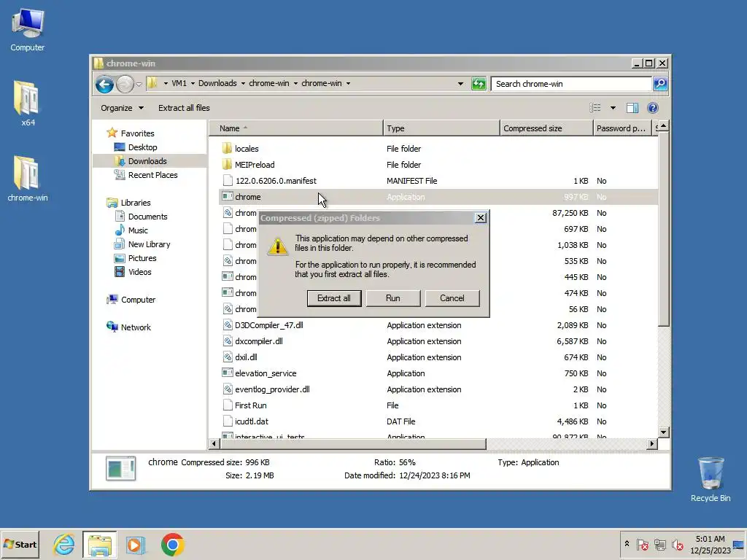The image size is (747, 560).
Task: Click the Forward navigation arrow
Action: [125, 85]
